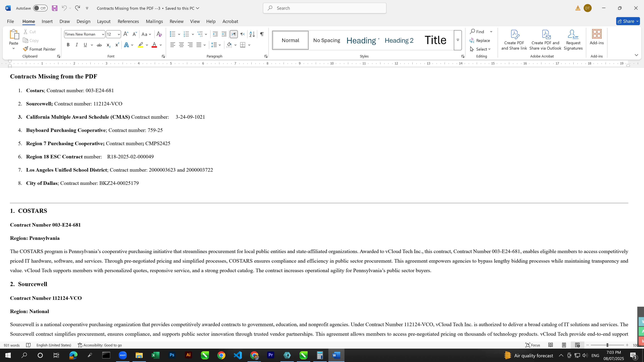Switch to Review tab
644x362 pixels.
(x=176, y=21)
